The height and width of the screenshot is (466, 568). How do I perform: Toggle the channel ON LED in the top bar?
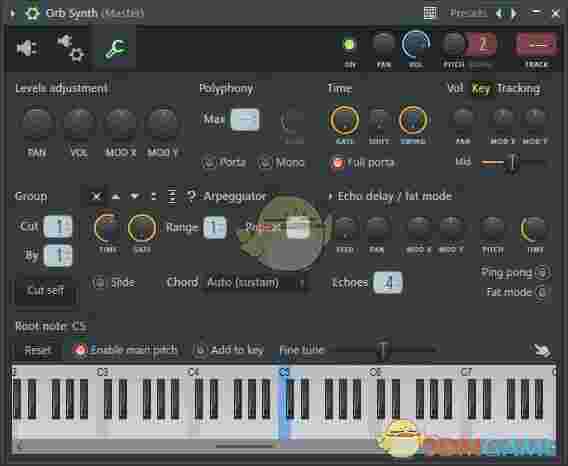349,44
